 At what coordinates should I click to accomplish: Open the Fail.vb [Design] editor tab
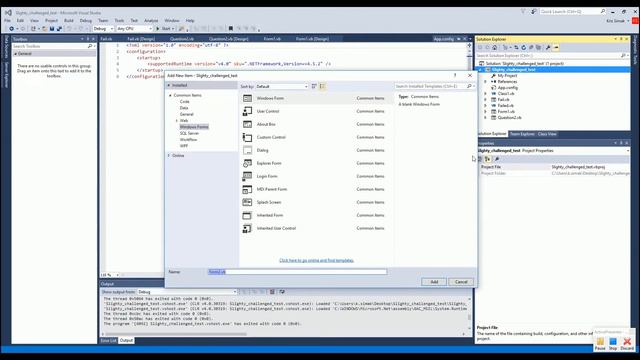coord(141,39)
